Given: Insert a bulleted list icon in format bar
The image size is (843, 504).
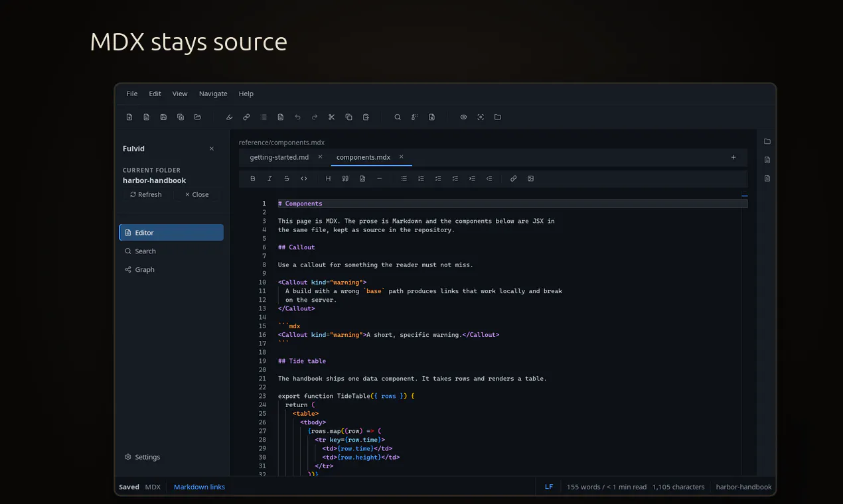Looking at the screenshot, I should point(404,178).
